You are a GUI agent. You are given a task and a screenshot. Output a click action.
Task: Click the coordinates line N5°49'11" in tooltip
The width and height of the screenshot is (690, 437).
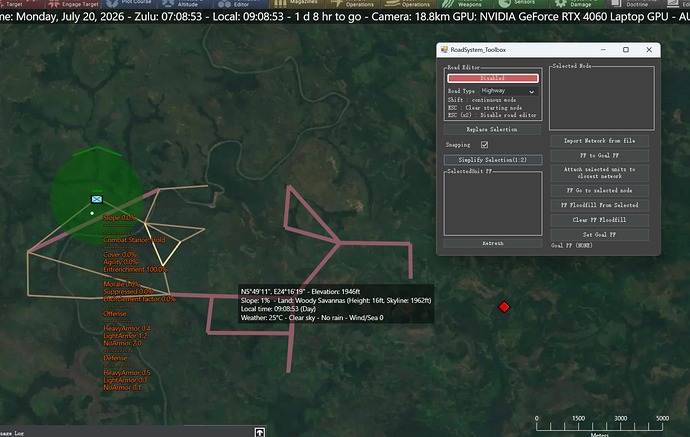pos(301,291)
